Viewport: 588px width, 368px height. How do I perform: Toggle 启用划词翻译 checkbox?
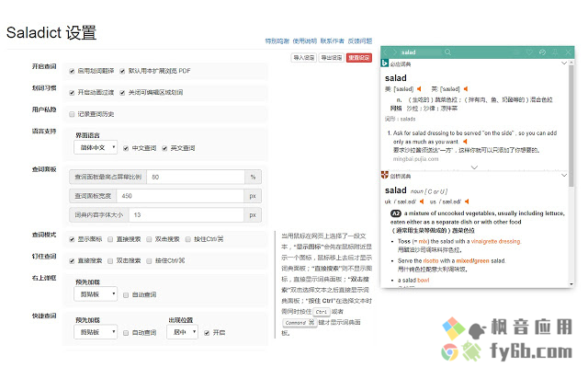72,71
